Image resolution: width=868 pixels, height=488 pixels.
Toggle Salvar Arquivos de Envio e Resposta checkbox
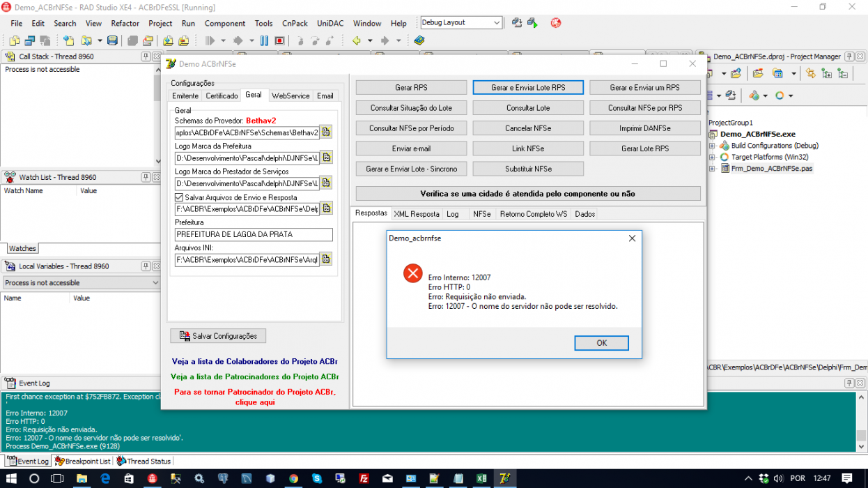179,197
